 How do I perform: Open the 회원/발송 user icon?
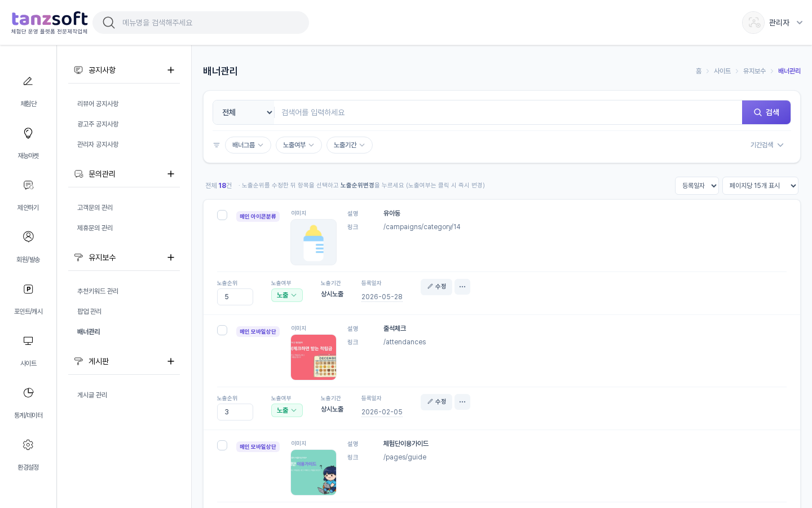[28, 237]
